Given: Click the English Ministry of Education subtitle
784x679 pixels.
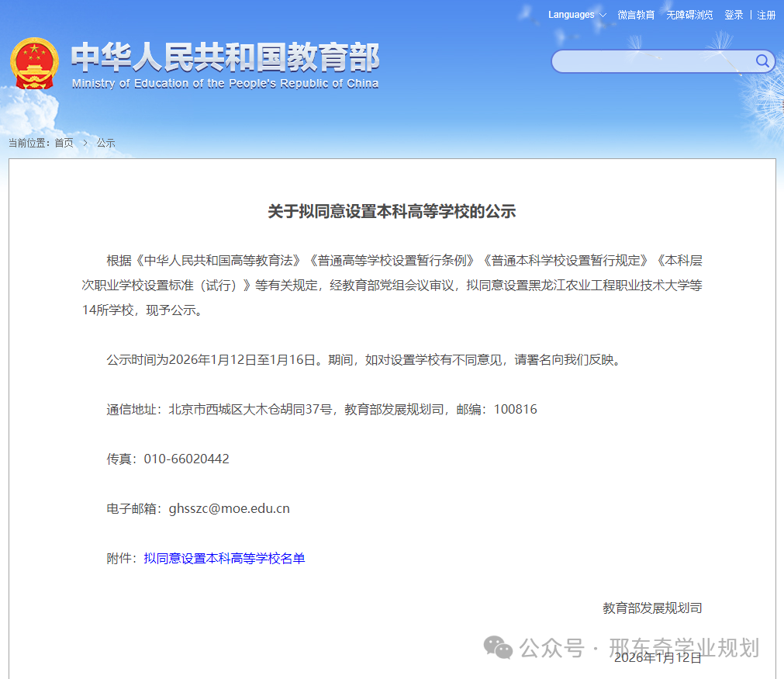Looking at the screenshot, I should [225, 84].
